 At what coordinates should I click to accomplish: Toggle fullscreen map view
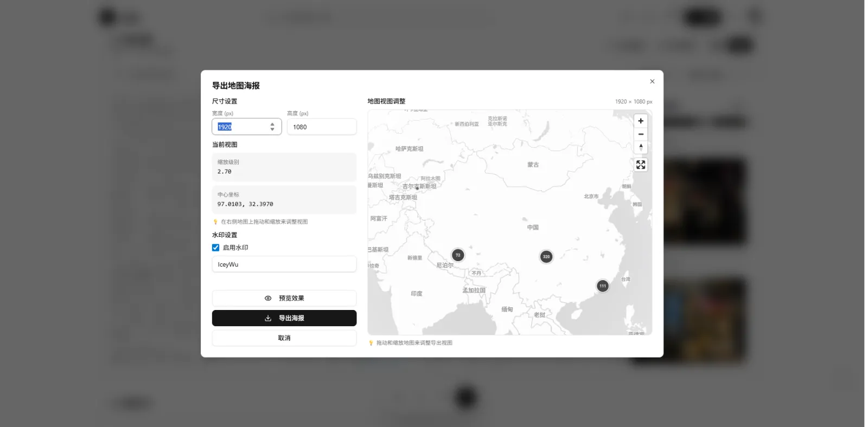(x=641, y=165)
